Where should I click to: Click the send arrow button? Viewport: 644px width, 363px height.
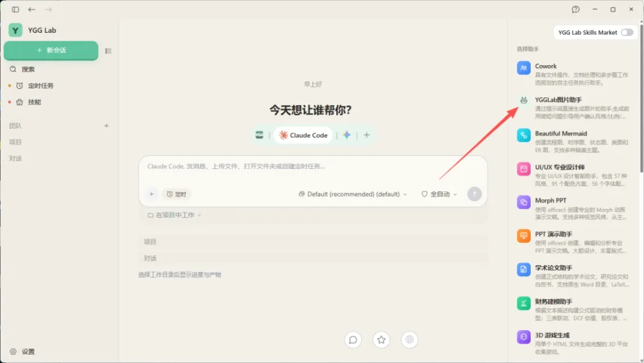click(475, 194)
